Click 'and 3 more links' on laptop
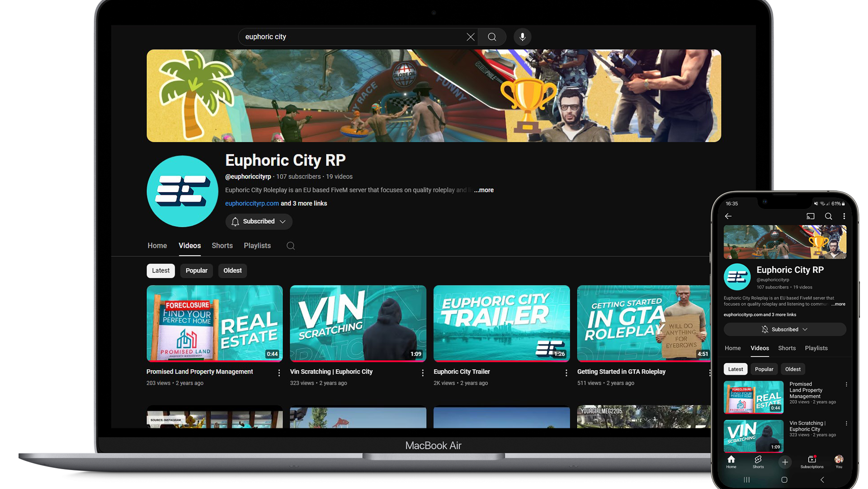 tap(304, 204)
